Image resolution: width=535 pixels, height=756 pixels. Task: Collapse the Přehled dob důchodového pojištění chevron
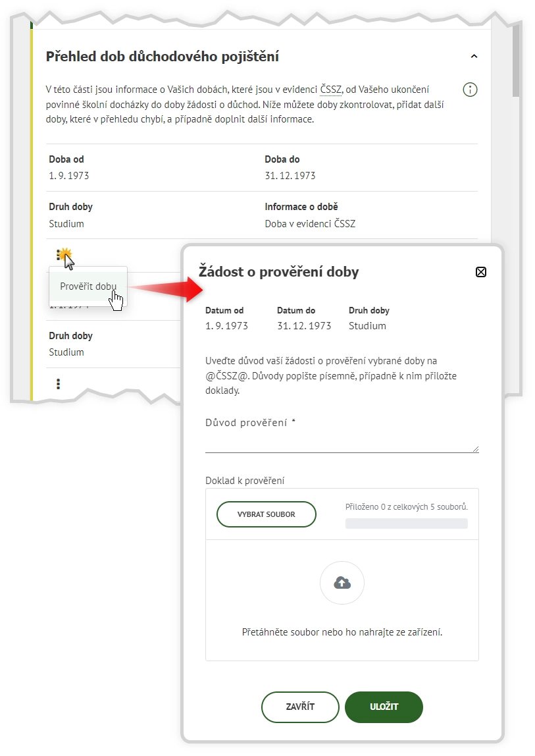point(474,57)
